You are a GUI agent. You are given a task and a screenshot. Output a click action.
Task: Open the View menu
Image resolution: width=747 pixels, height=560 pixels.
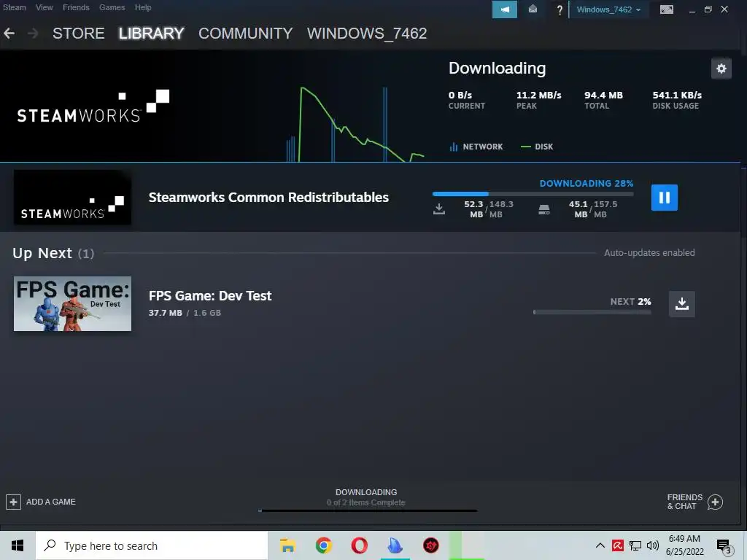(x=44, y=7)
